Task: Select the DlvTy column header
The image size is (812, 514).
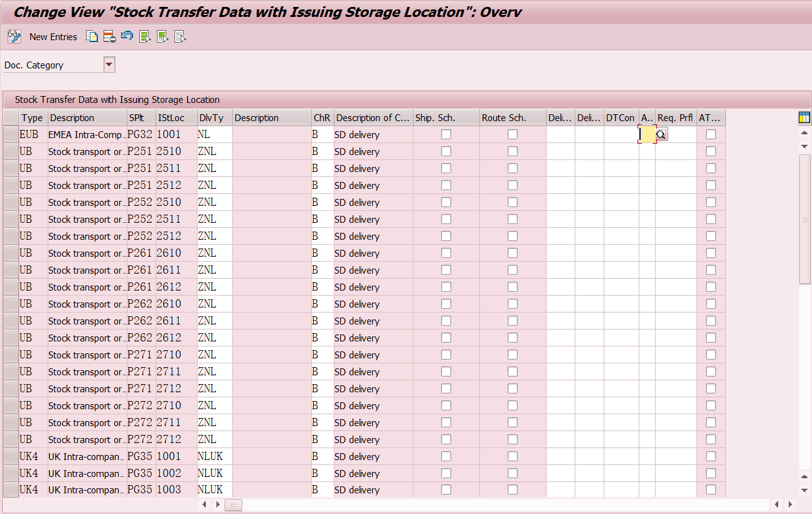Action: click(x=215, y=118)
